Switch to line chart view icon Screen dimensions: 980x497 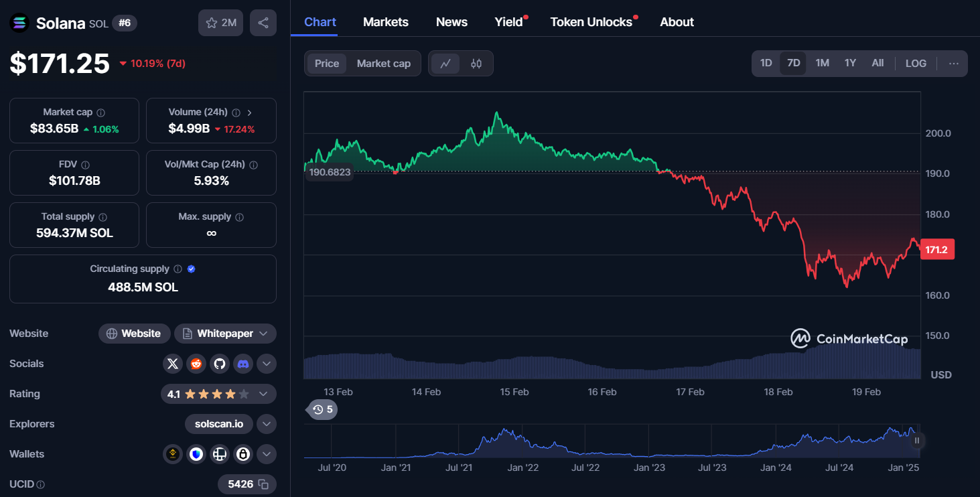click(x=445, y=64)
